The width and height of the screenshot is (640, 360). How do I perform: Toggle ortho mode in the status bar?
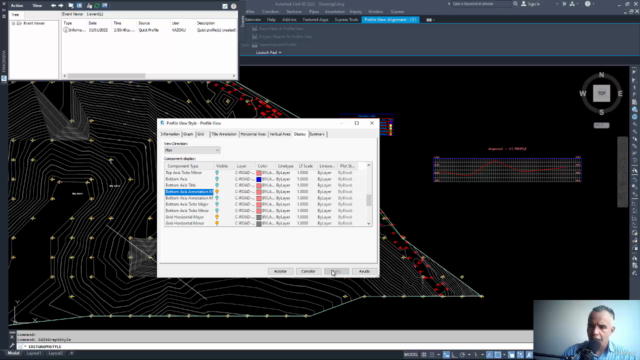click(x=454, y=355)
